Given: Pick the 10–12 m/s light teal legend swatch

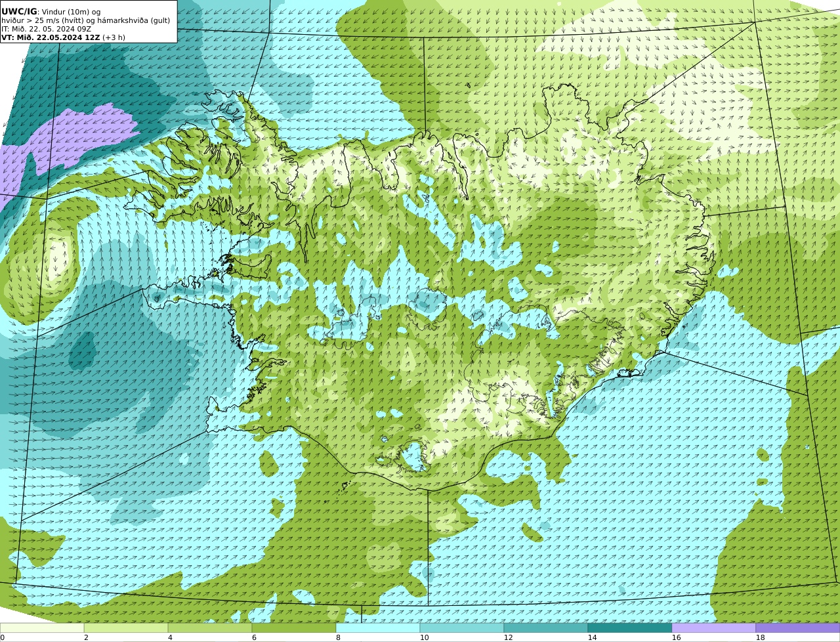Looking at the screenshot, I should click(462, 628).
